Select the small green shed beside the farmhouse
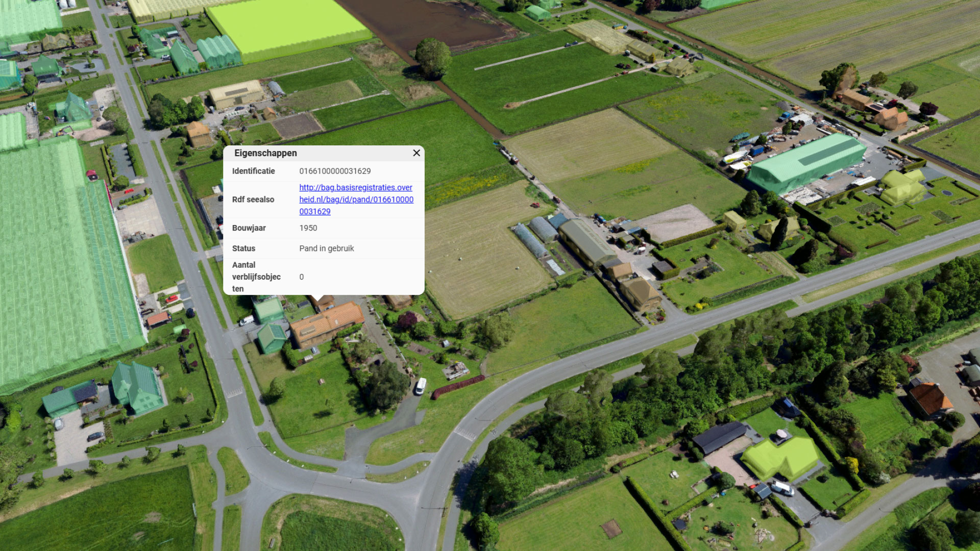Image resolution: width=980 pixels, height=551 pixels. pos(272,338)
